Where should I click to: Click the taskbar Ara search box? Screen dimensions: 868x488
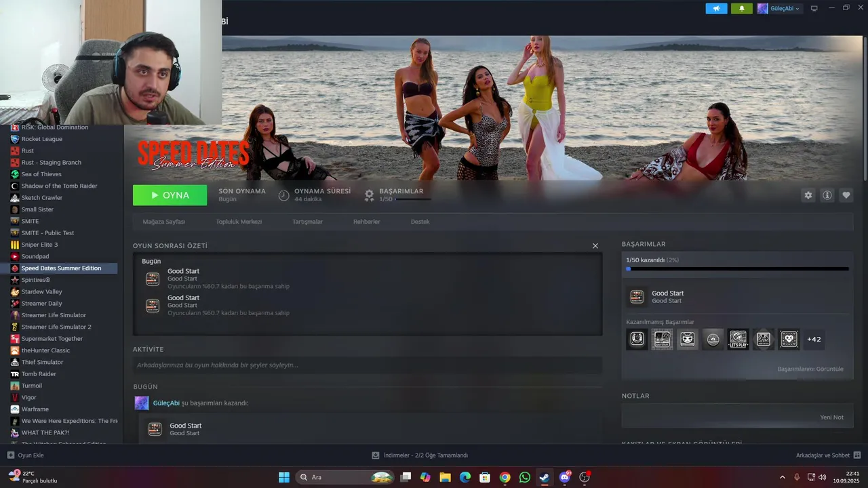coord(346,477)
